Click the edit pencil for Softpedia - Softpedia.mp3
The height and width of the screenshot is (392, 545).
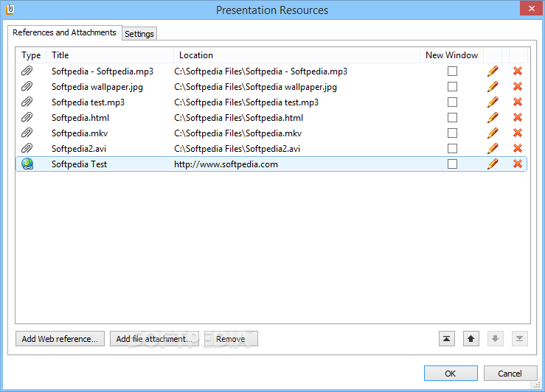click(x=493, y=71)
